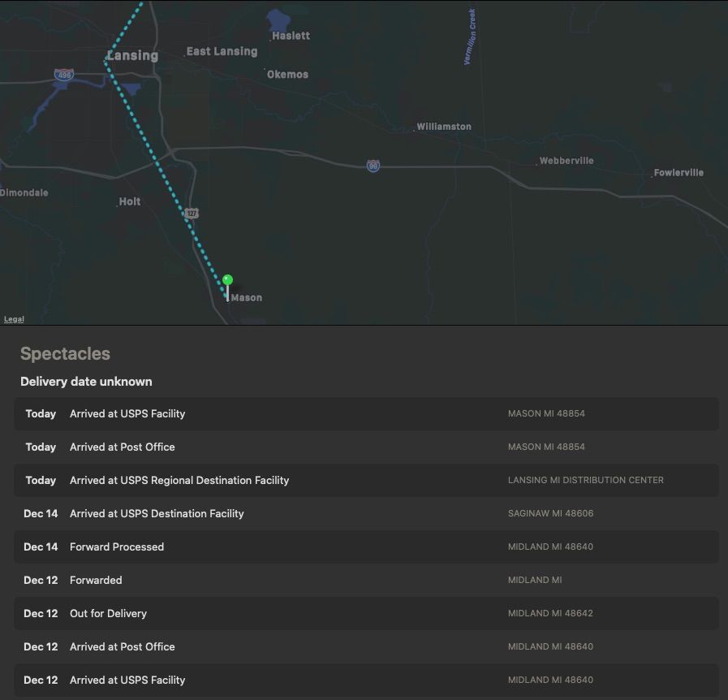Select the Lansing city label on map
Viewport: 728px width, 700px height.
coord(132,55)
